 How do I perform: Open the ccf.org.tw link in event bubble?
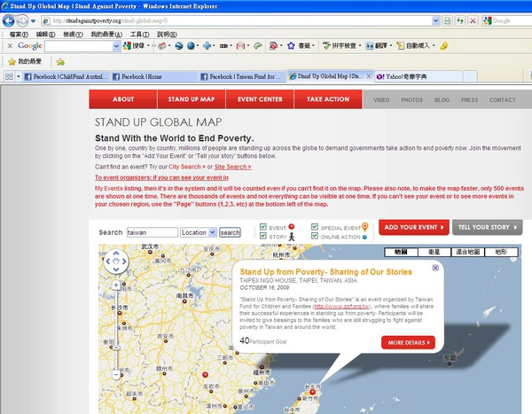341,307
